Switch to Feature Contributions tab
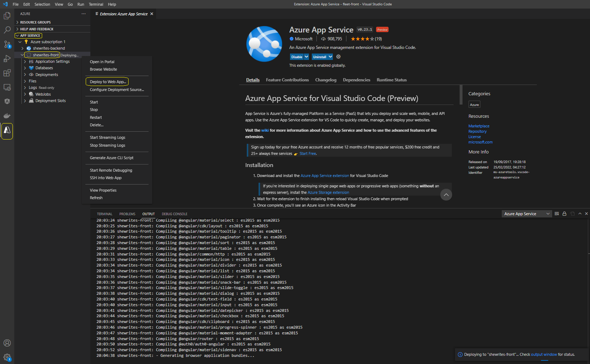Screen dimensions: 590x364 pos(287,80)
